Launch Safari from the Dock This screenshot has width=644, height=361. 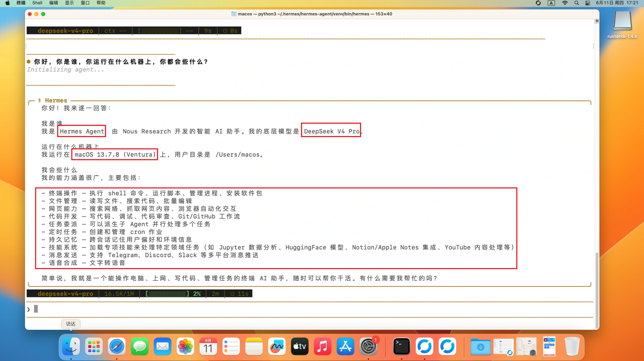click(117, 347)
